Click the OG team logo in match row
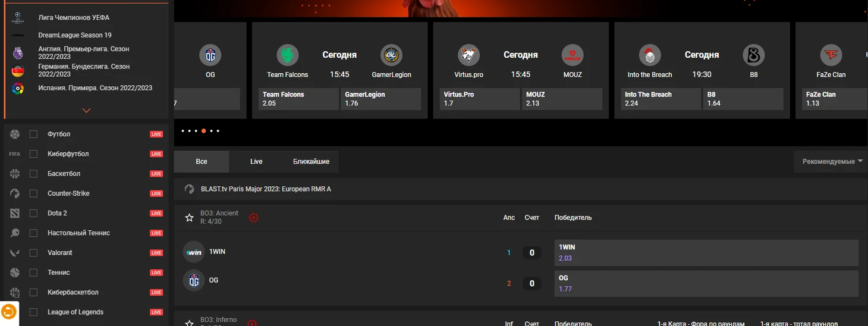 click(194, 280)
